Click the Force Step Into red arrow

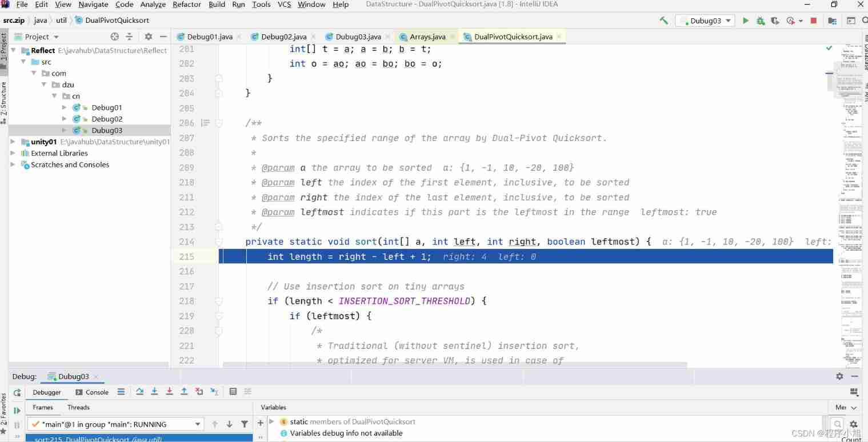click(169, 392)
